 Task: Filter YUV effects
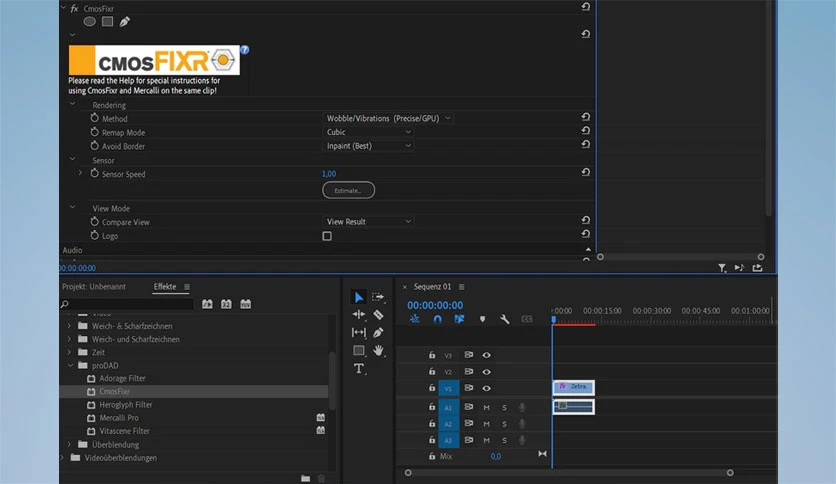click(245, 304)
